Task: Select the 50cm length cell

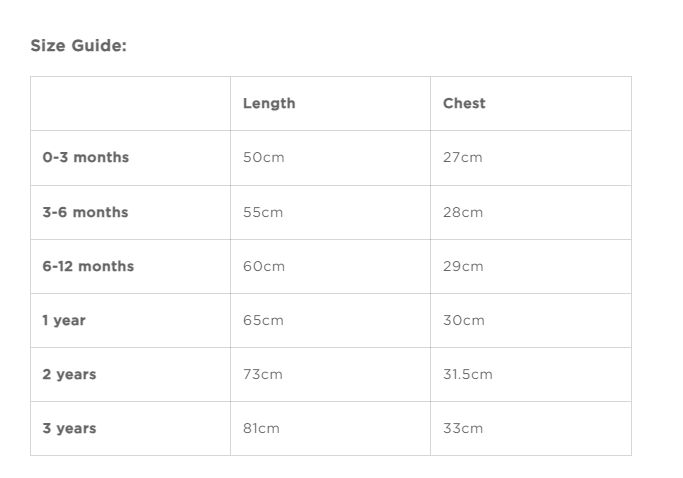Action: (x=263, y=157)
